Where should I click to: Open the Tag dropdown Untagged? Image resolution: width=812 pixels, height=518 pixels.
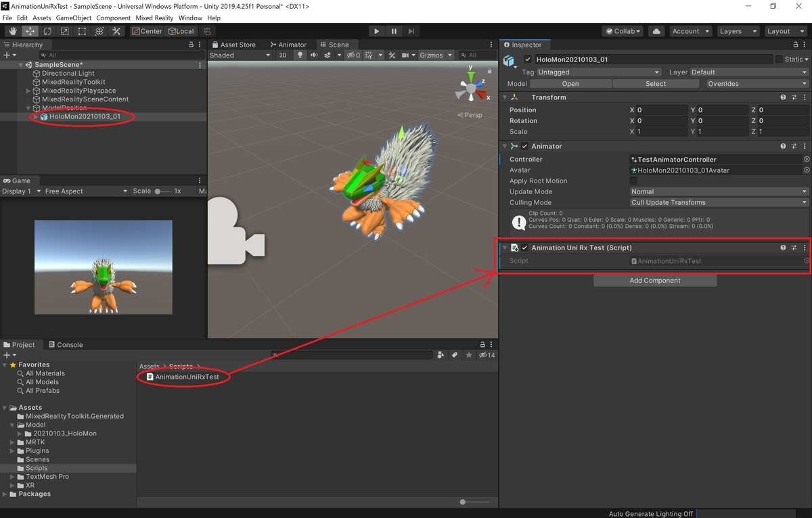599,72
